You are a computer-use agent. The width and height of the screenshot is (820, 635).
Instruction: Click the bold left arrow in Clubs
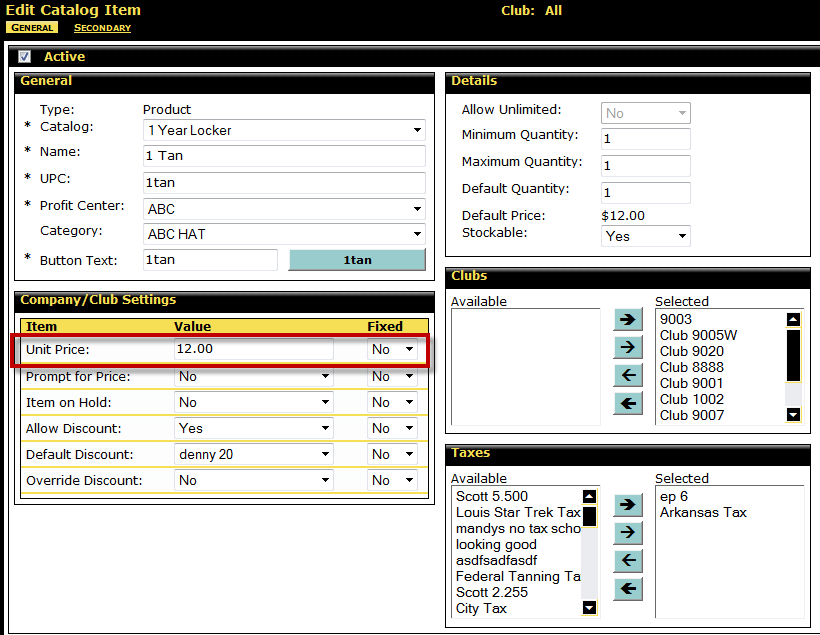[628, 403]
